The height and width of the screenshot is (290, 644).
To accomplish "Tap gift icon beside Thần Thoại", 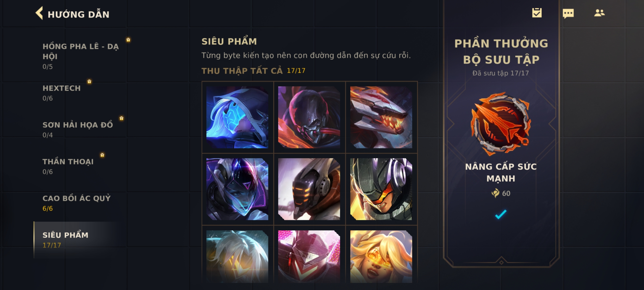I will pos(102,155).
